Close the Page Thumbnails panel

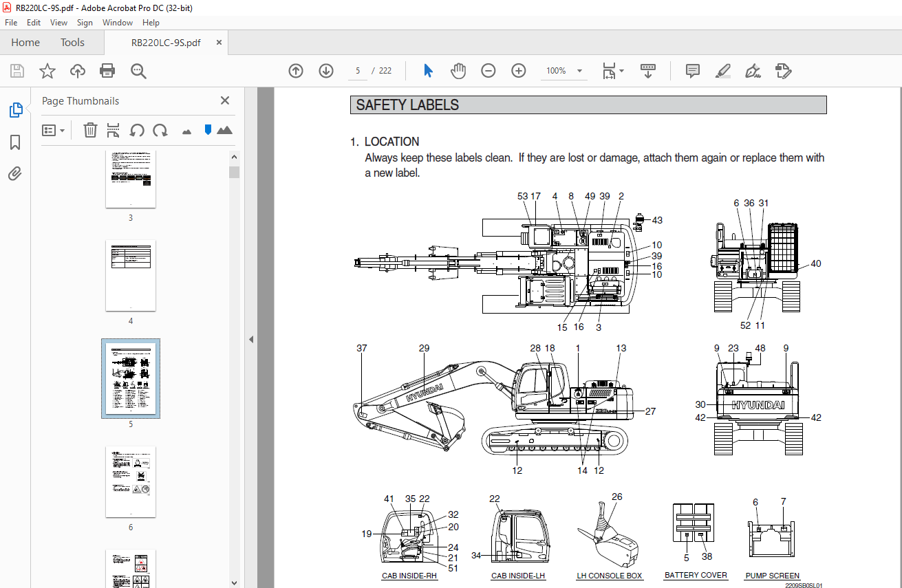pos(224,100)
